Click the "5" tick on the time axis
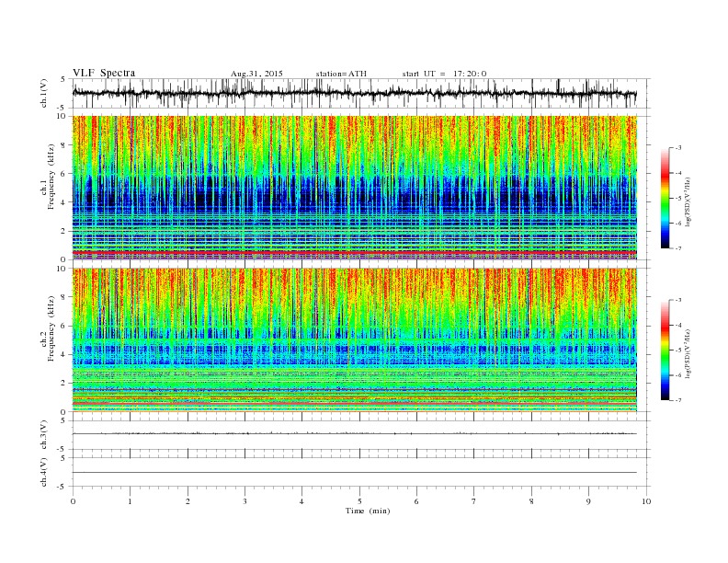The image size is (728, 563). [x=359, y=501]
